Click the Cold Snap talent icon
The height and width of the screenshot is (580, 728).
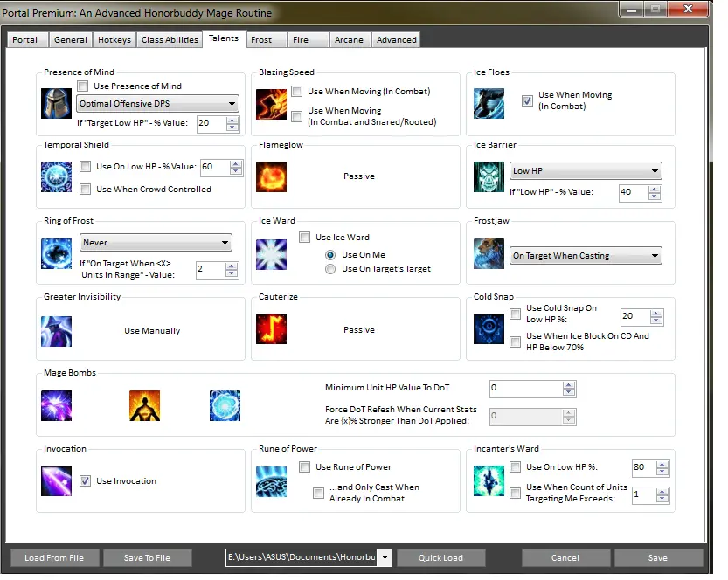click(489, 329)
